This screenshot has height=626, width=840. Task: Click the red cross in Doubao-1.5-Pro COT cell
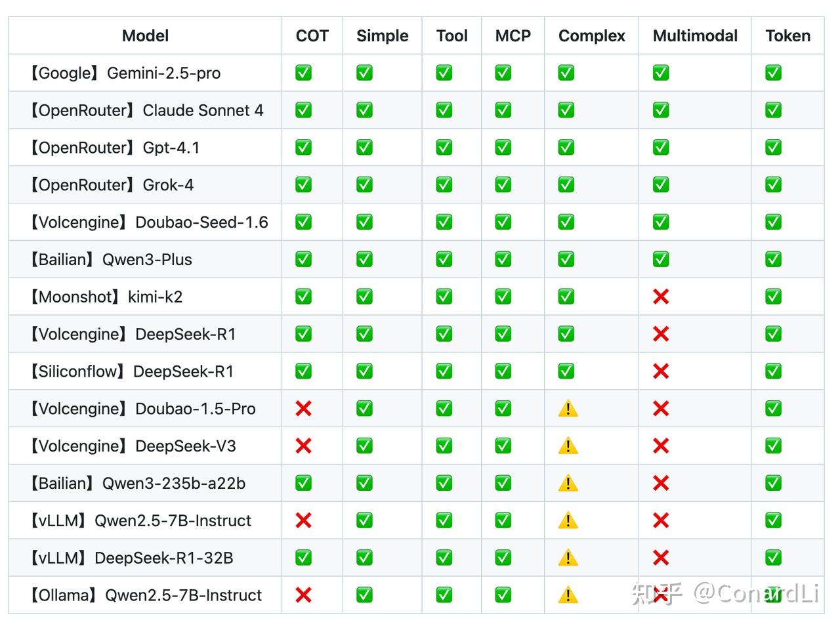(x=303, y=409)
